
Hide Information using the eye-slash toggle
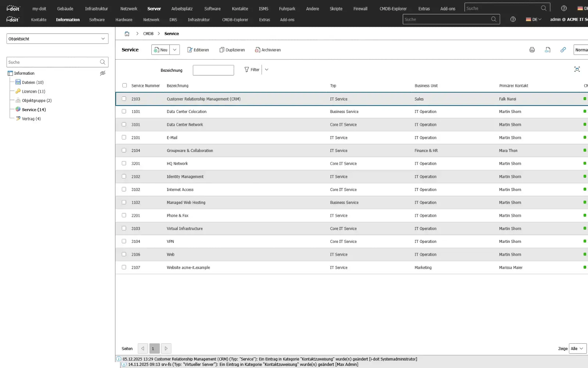click(x=103, y=73)
